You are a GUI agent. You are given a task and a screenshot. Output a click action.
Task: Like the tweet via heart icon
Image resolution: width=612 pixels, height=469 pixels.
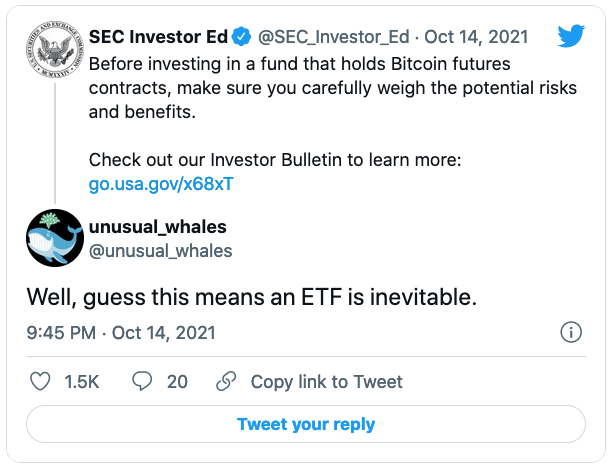[41, 381]
